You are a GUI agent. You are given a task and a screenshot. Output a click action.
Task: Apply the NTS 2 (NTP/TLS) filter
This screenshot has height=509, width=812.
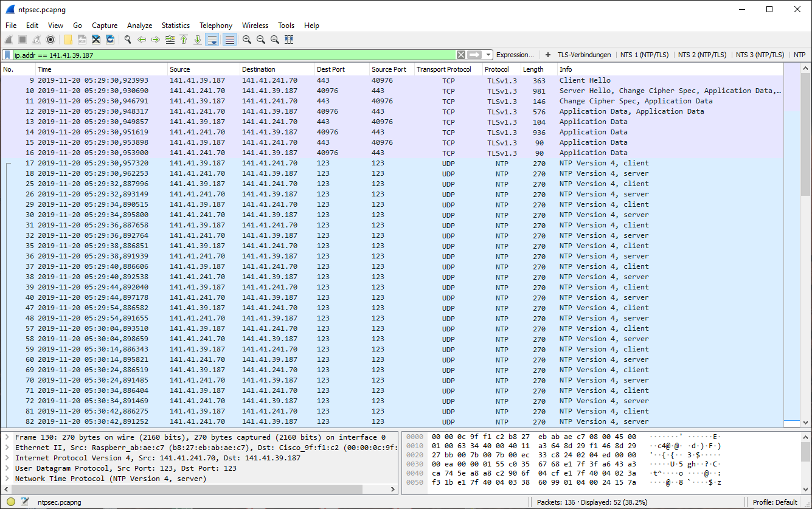tap(702, 55)
